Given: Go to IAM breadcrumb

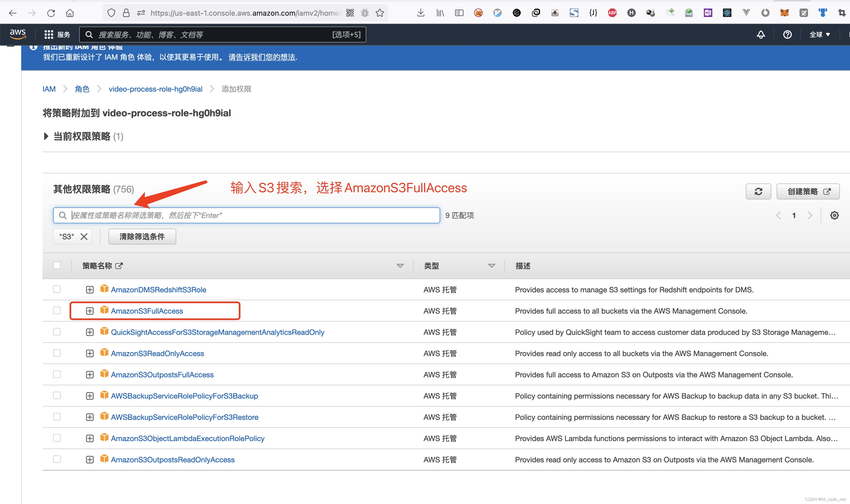Looking at the screenshot, I should tap(49, 89).
